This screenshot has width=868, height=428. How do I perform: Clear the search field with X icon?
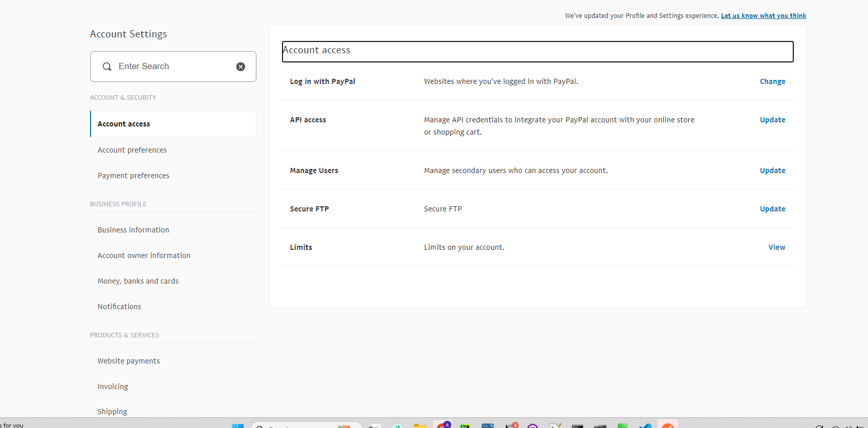point(241,67)
